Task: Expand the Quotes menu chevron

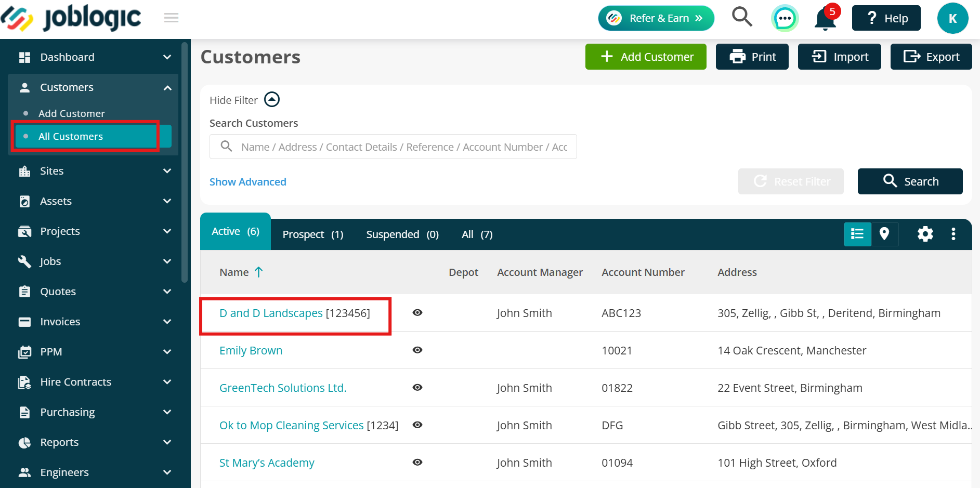Action: tap(167, 292)
